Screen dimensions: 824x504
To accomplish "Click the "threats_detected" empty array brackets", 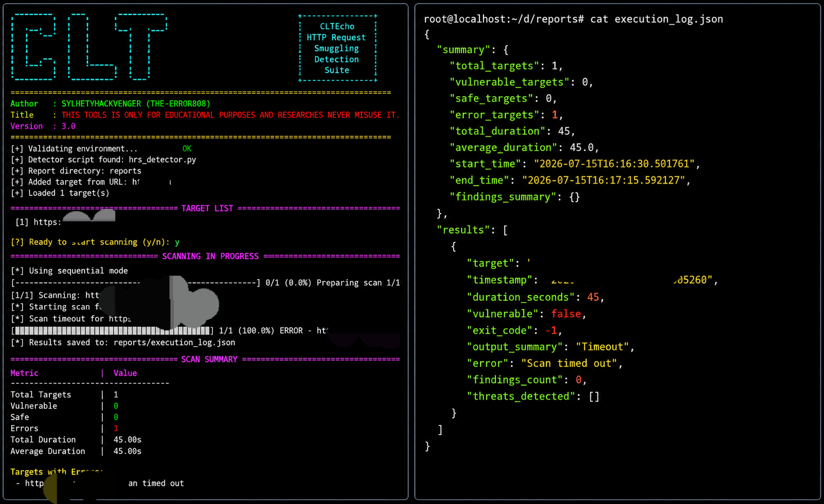I will pyautogui.click(x=594, y=397).
